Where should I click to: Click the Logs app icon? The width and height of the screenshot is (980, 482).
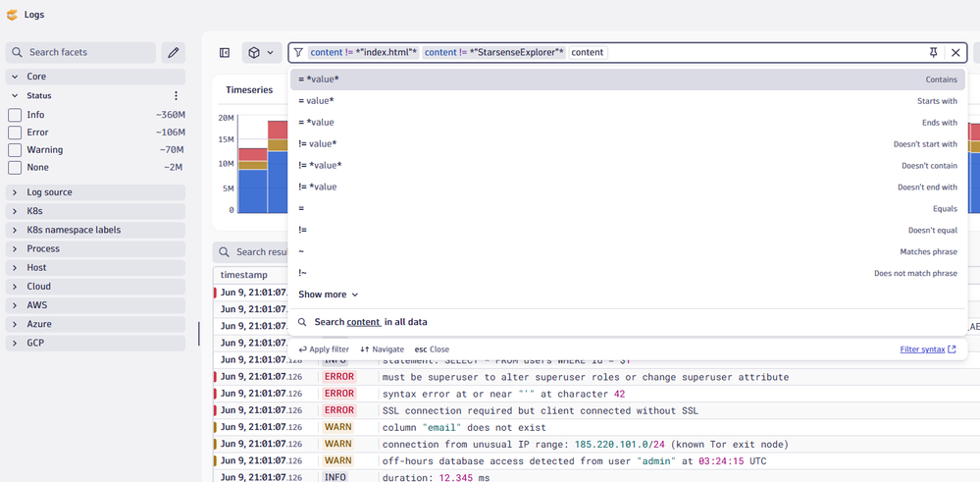point(12,15)
